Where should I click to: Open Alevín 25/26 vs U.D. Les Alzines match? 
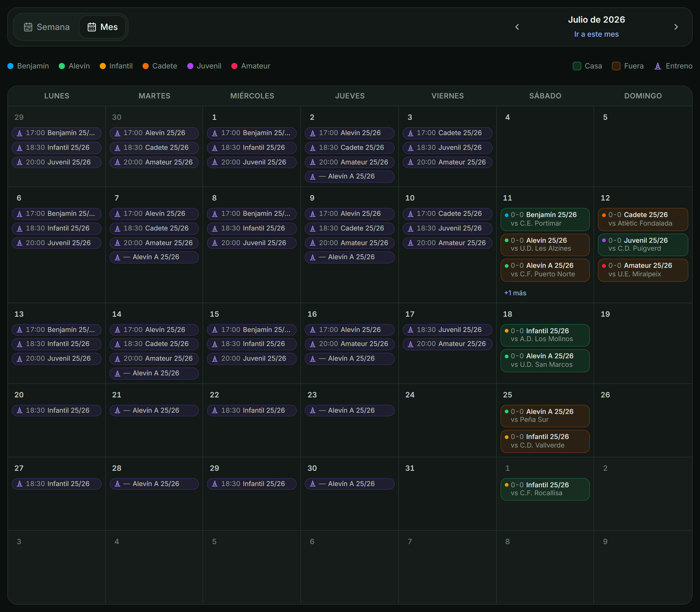tap(545, 245)
